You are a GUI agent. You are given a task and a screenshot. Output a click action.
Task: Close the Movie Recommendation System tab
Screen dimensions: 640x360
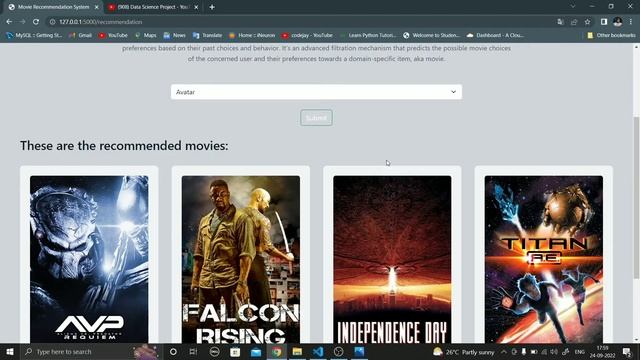coord(97,7)
